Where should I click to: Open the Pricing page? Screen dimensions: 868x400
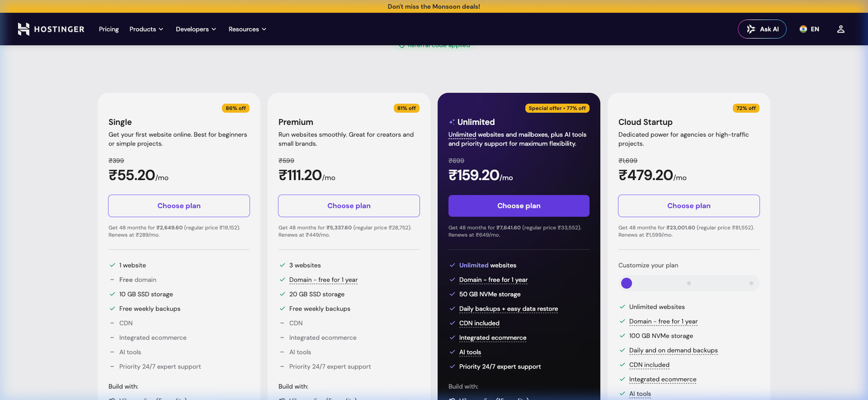(x=108, y=29)
